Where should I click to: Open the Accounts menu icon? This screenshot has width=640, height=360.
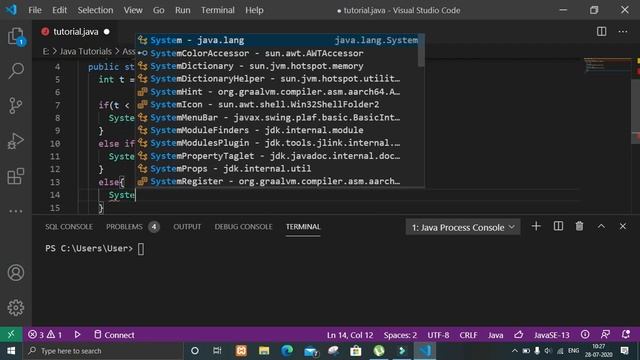pyautogui.click(x=16, y=273)
